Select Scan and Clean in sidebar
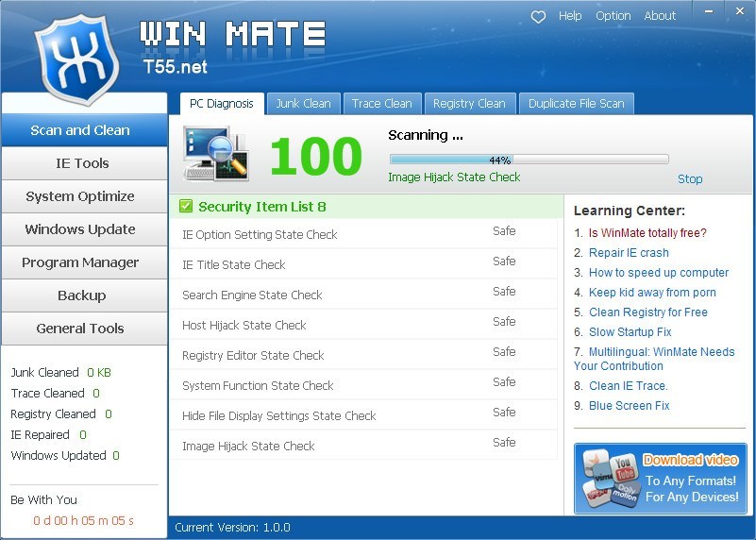 (x=84, y=130)
